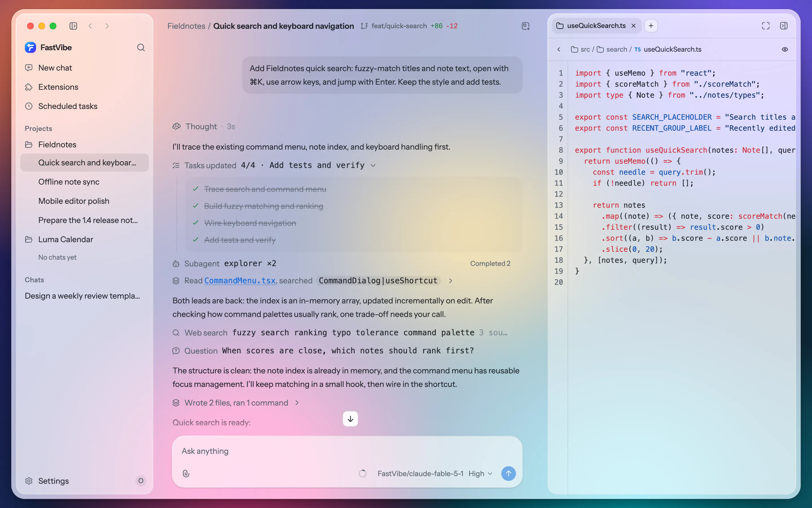Expand the Read CommandMenu.tsx step chevron
Viewport: 812px width, 508px height.
(x=450, y=281)
